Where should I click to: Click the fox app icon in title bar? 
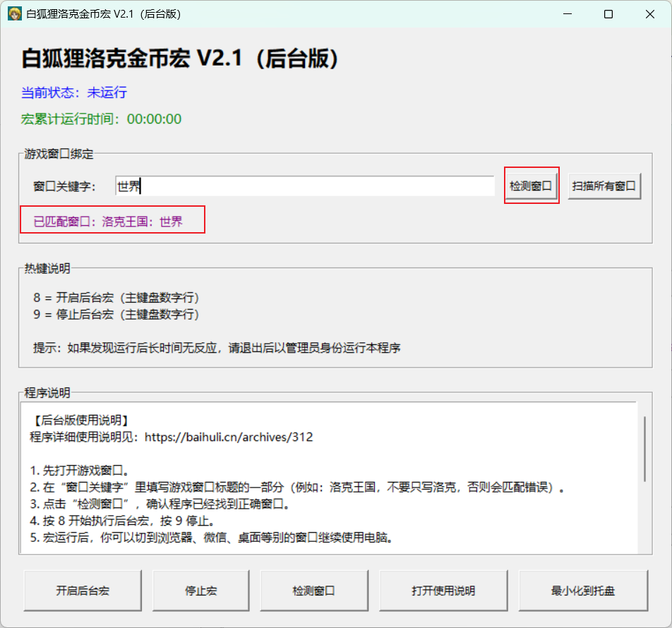(x=15, y=14)
